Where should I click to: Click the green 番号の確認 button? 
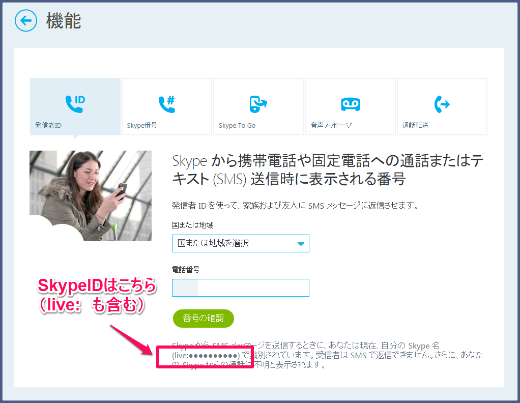203,318
